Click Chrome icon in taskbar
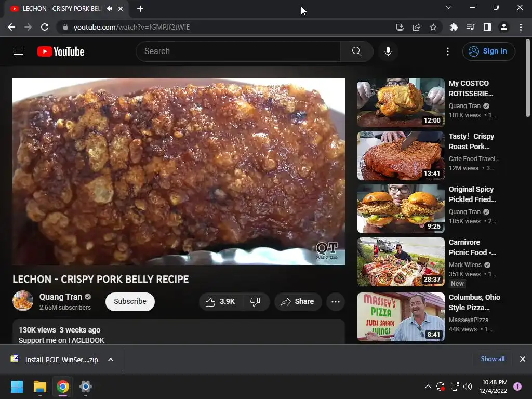532x399 pixels. click(63, 387)
